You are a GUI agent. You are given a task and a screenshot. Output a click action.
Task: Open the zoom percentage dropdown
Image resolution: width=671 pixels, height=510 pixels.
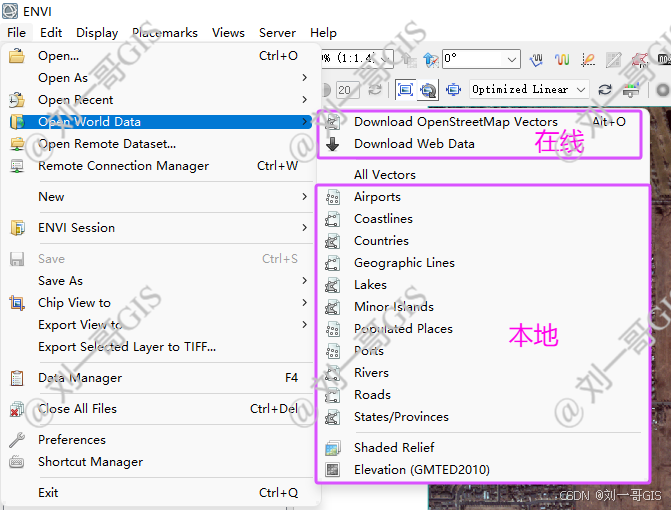tap(386, 59)
